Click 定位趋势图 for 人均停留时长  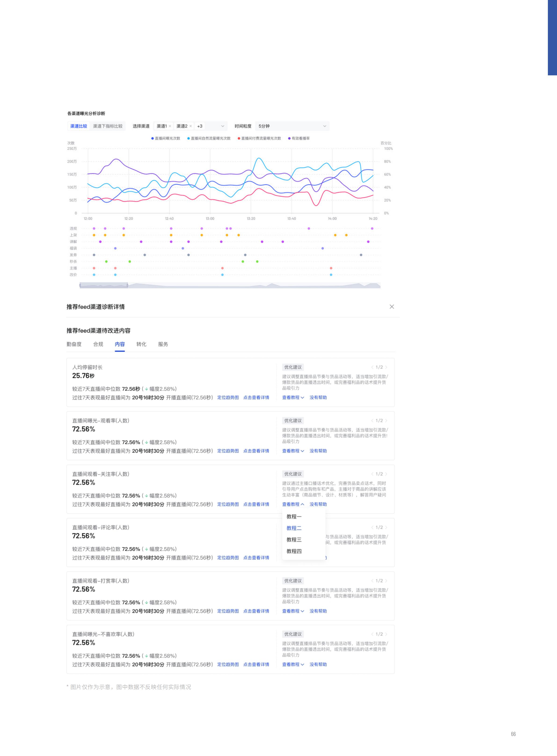tap(228, 398)
